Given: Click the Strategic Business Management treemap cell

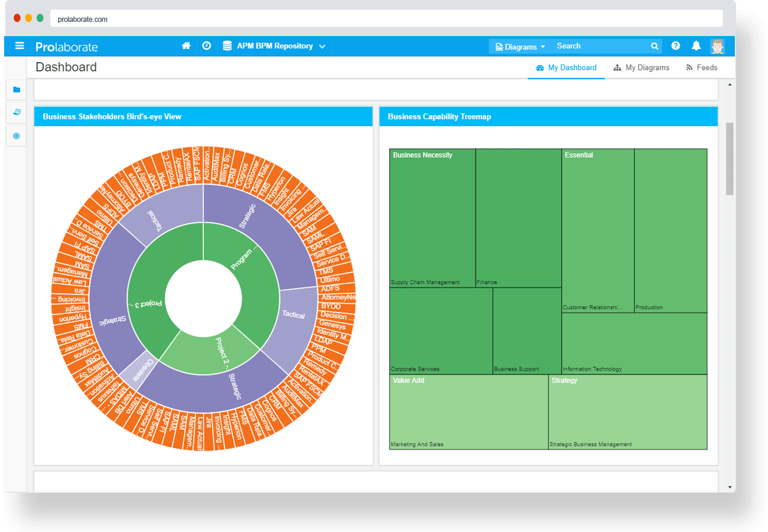Looking at the screenshot, I should point(628,412).
